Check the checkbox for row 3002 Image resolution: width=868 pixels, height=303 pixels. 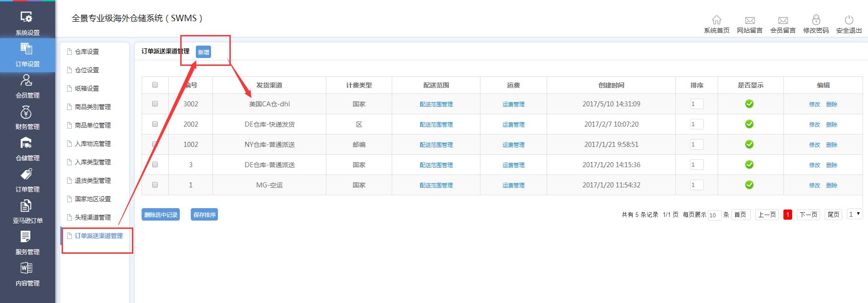[155, 104]
